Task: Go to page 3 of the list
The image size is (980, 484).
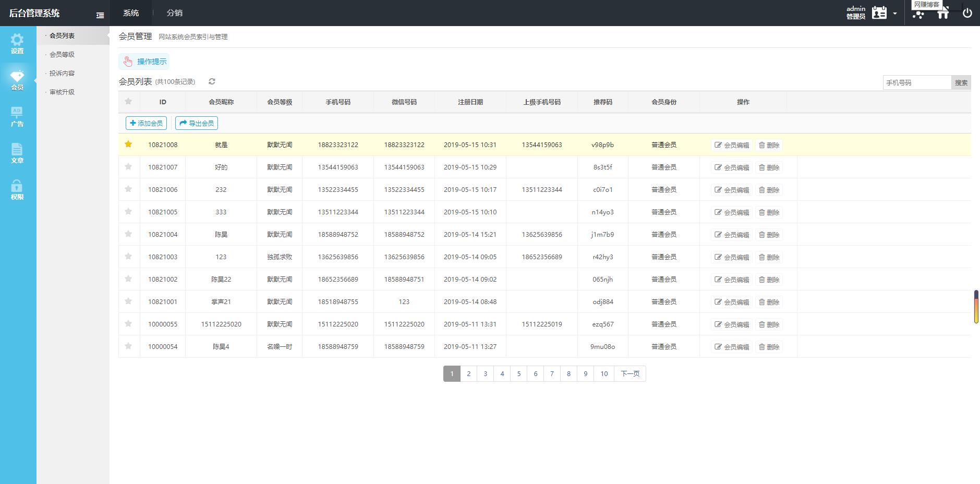Action: click(x=485, y=373)
